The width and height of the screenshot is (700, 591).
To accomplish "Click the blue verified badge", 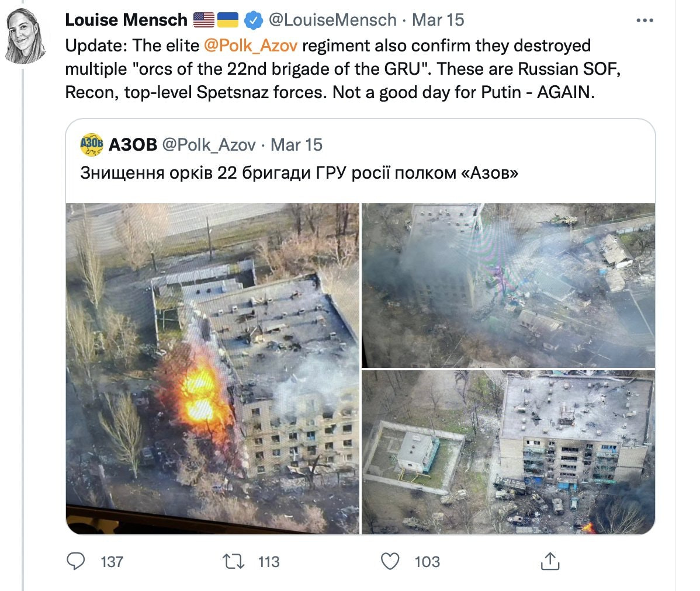I will click(x=254, y=20).
